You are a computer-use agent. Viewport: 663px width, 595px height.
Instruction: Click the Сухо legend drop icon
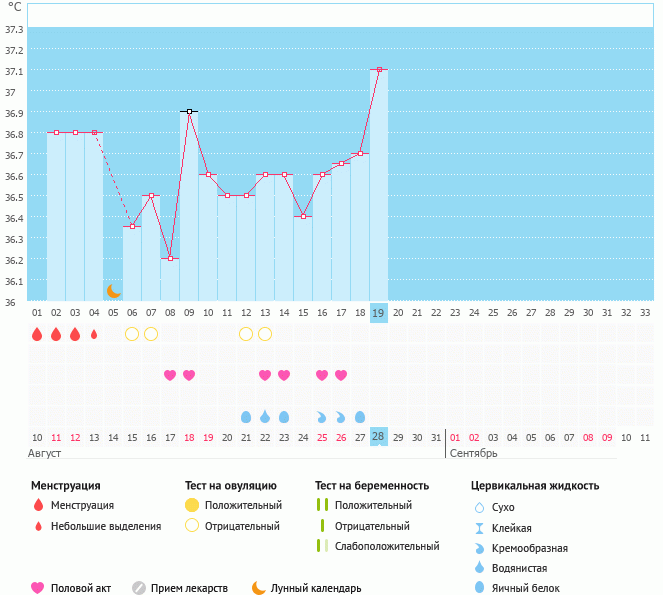click(x=479, y=508)
